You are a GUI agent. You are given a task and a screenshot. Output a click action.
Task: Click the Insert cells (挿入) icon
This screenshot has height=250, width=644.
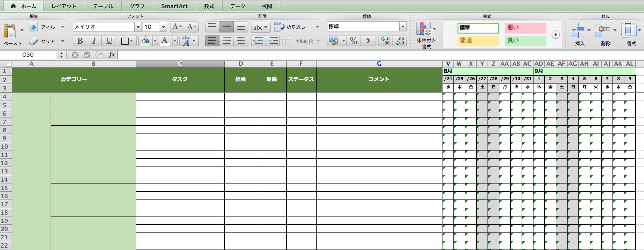point(577,30)
